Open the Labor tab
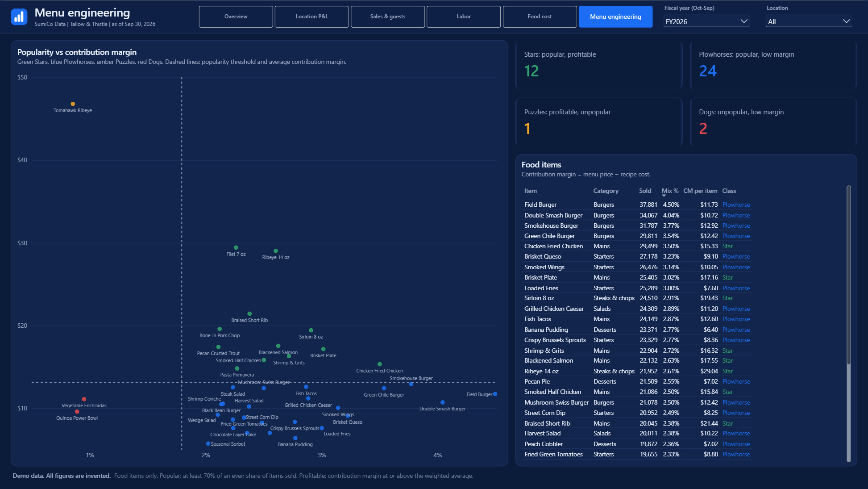868x489 pixels. [464, 17]
